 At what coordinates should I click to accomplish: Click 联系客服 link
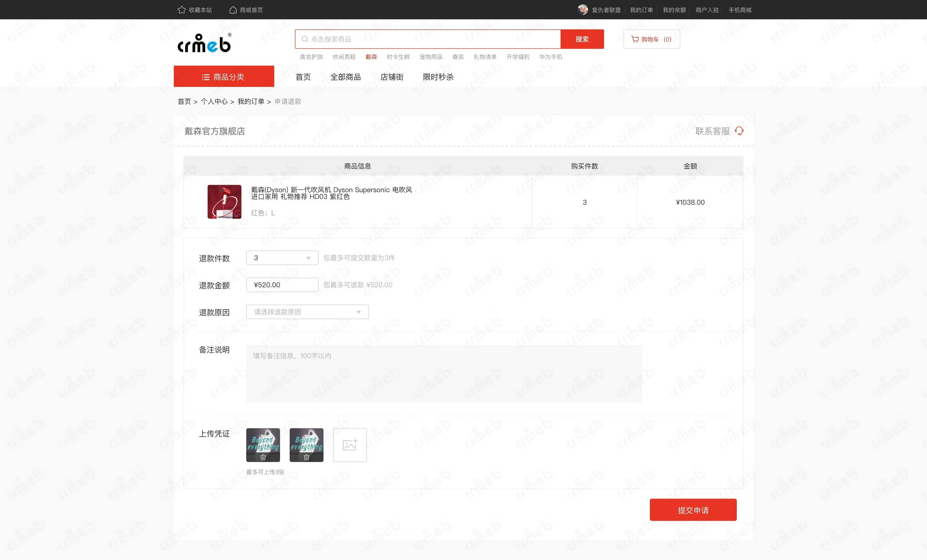[712, 131]
